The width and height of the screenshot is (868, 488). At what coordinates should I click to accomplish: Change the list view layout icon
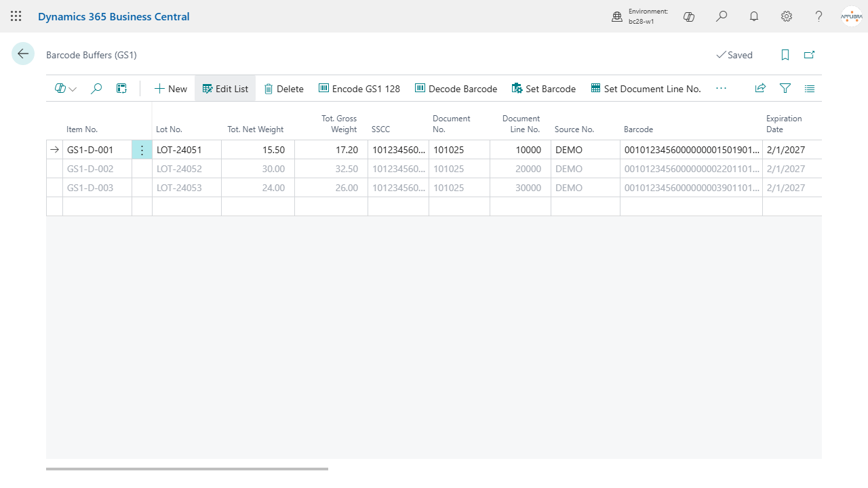(810, 88)
